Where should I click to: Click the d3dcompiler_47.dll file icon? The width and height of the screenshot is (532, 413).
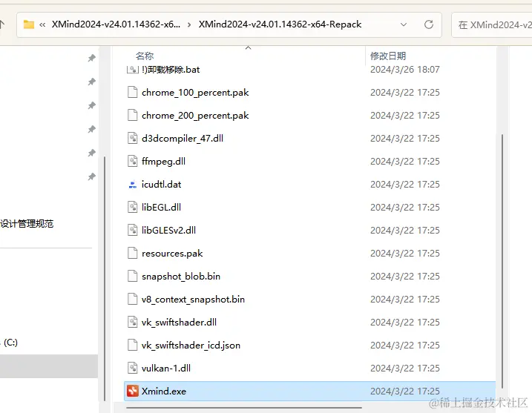[x=132, y=139]
